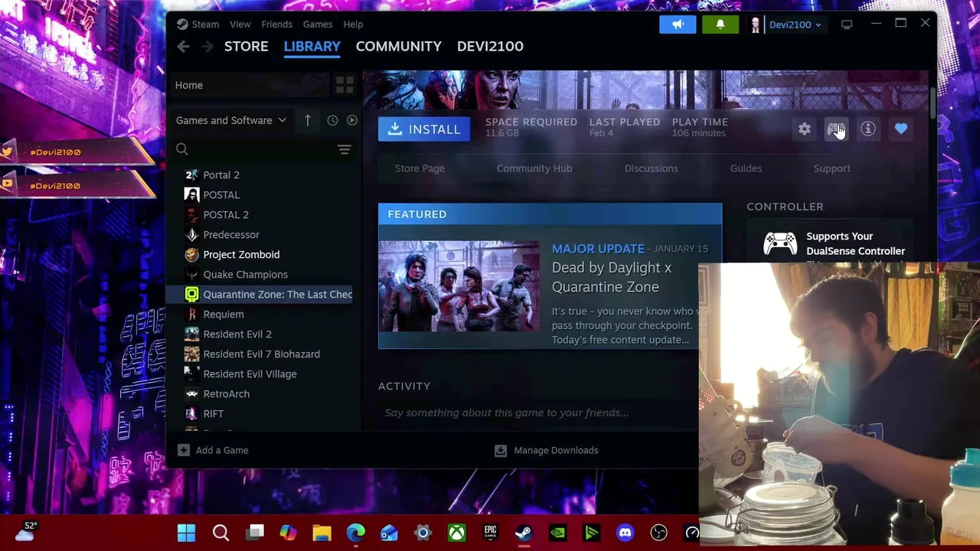The height and width of the screenshot is (551, 980).
Task: Open the Discussions link
Action: tap(652, 168)
